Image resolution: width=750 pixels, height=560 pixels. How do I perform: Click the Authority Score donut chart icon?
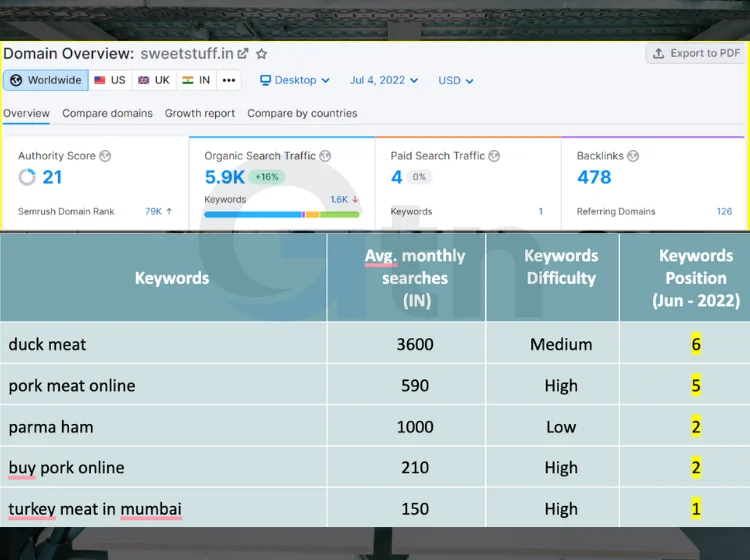point(27,178)
